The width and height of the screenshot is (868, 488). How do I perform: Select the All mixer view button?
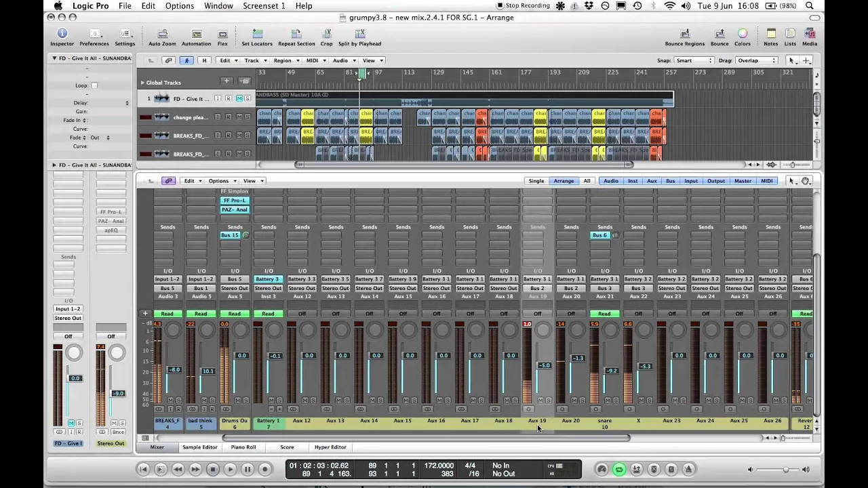pos(587,181)
